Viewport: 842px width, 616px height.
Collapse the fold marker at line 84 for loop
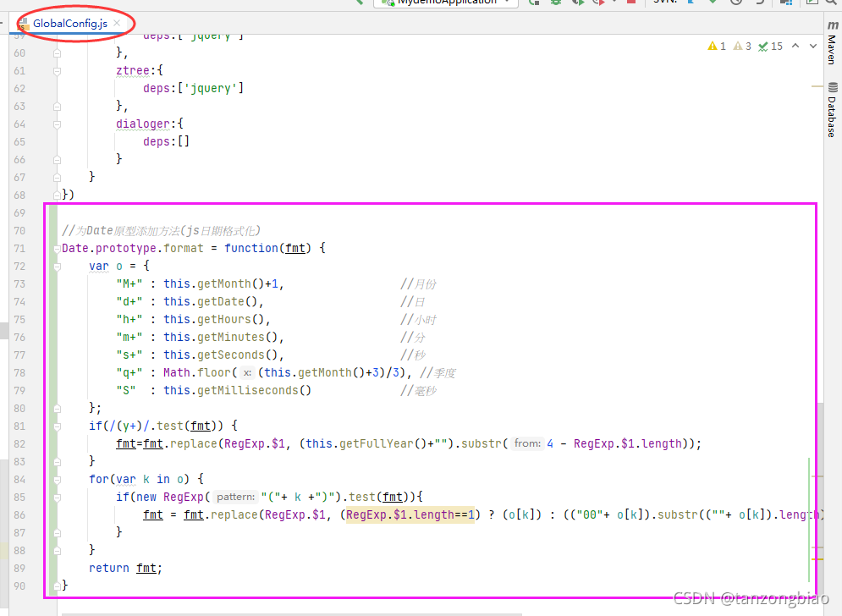point(57,480)
